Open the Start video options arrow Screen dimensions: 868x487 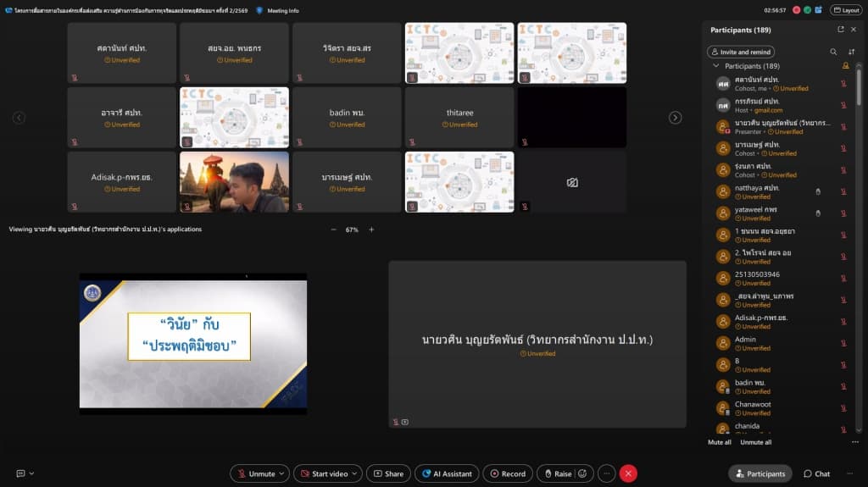[355, 473]
